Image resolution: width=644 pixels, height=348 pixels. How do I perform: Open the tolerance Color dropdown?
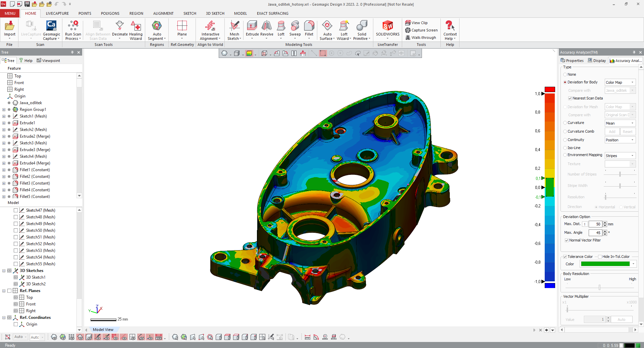(633, 264)
